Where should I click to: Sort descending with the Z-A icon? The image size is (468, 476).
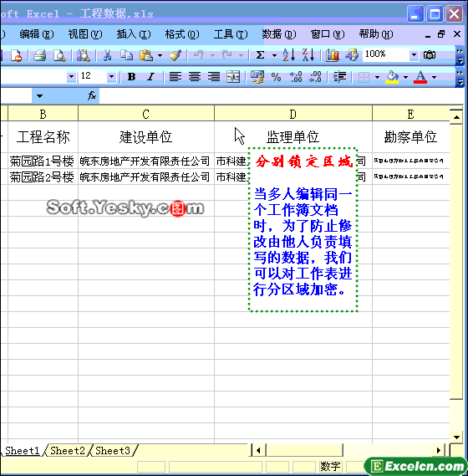tap(308, 55)
